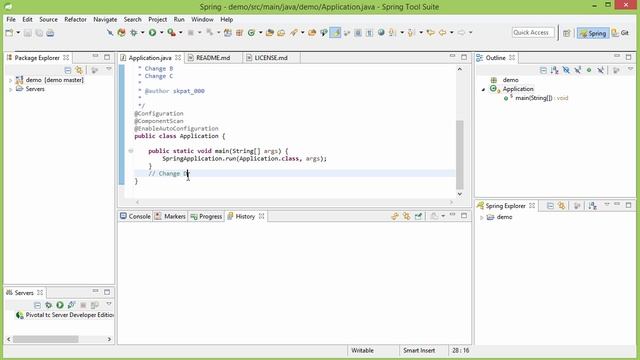Click the Publish icon in Servers view
Viewport: 640px width, 360px height.
coord(95,305)
